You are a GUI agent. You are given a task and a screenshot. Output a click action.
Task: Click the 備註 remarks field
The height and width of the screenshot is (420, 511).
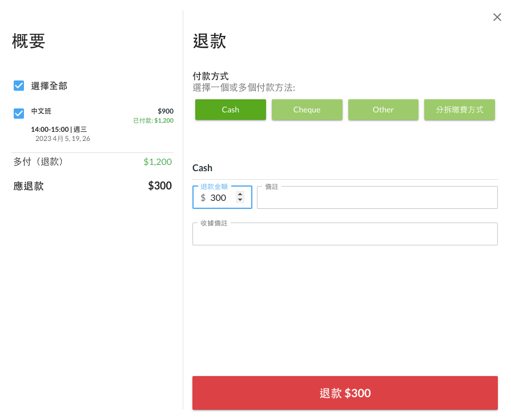coord(377,198)
